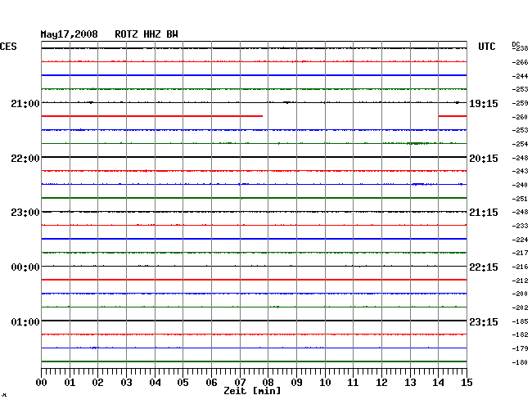Select the 01:00 local time label
This screenshot has width=532, height=404.
point(25,322)
